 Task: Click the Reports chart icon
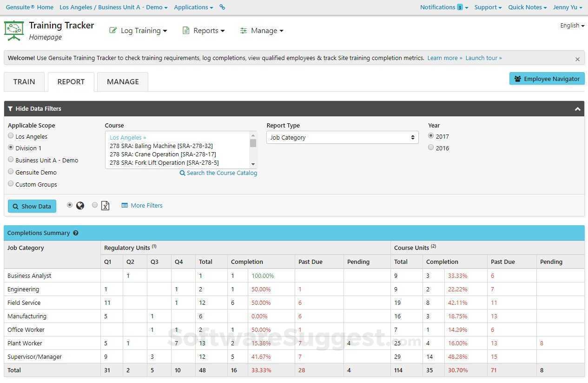tap(186, 30)
